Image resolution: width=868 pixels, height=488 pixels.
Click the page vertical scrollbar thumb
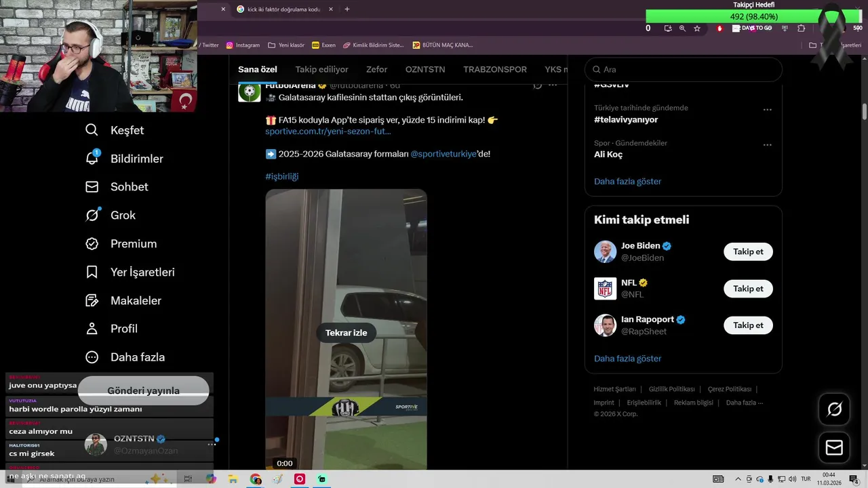click(x=865, y=111)
